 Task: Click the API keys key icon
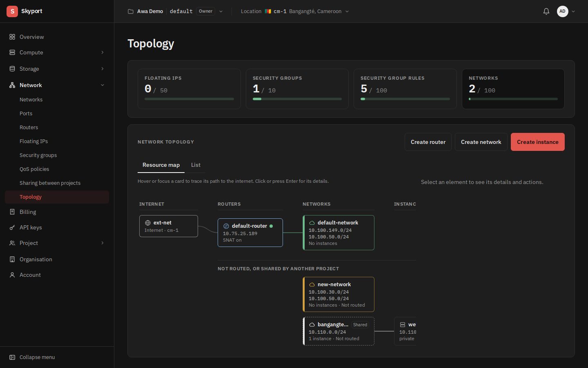point(12,227)
